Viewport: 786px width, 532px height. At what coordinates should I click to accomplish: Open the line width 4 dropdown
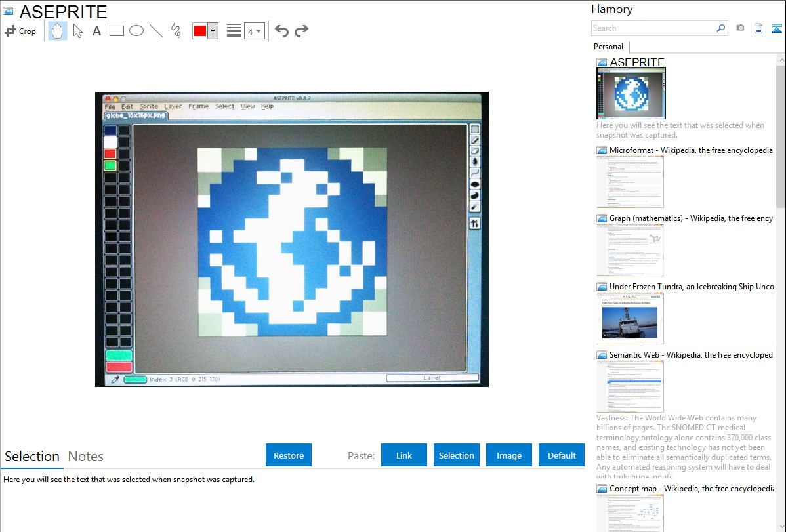(x=254, y=31)
